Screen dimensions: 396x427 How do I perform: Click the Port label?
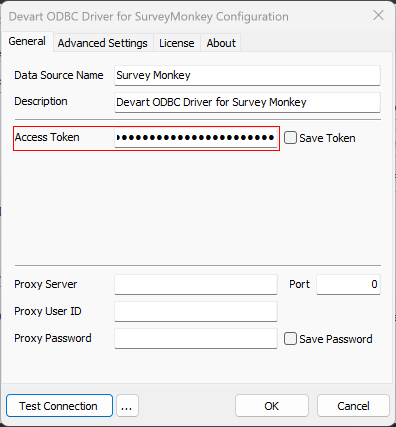[299, 284]
